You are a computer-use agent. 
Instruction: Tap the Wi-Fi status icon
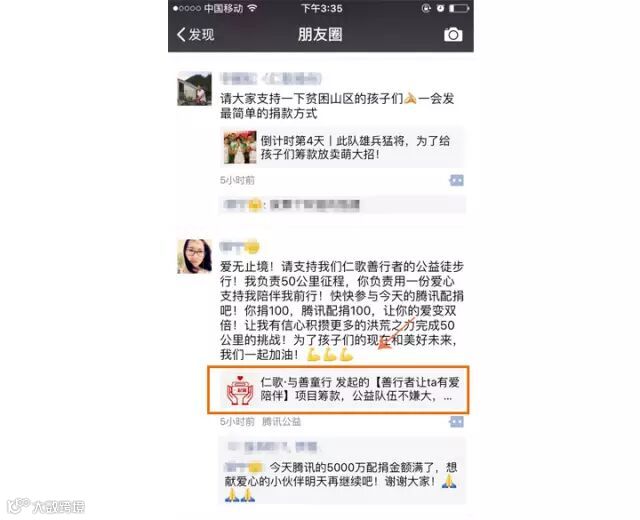pyautogui.click(x=253, y=8)
